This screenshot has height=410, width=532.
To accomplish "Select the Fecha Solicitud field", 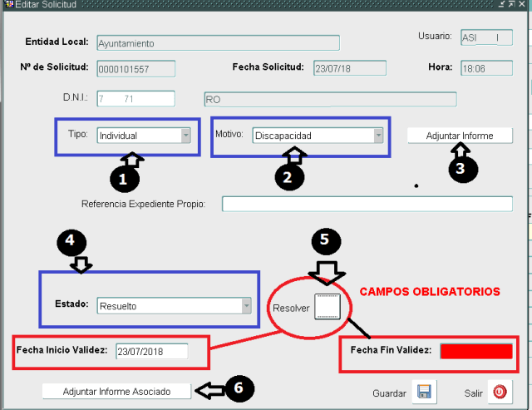I will point(342,69).
